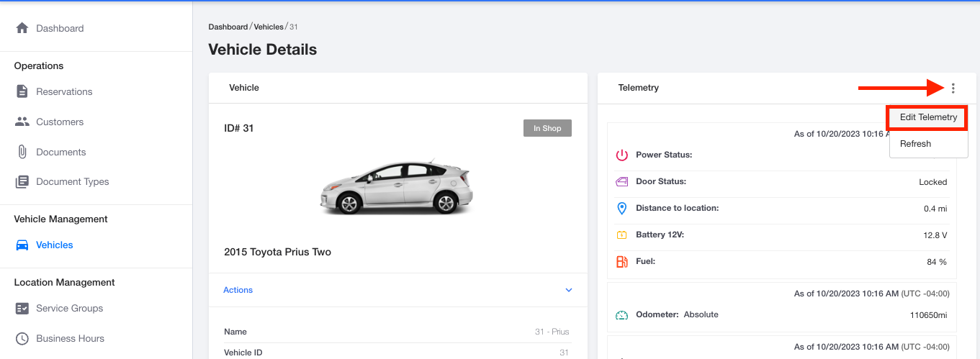This screenshot has width=980, height=359.
Task: Click Vehicles in the breadcrumb
Action: pyautogui.click(x=269, y=27)
